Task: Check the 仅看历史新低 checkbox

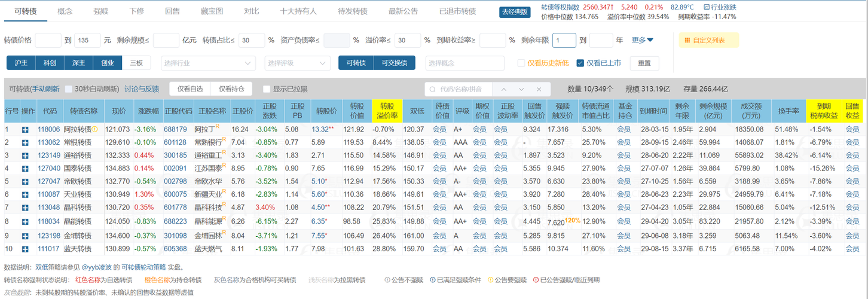Action: click(x=521, y=63)
